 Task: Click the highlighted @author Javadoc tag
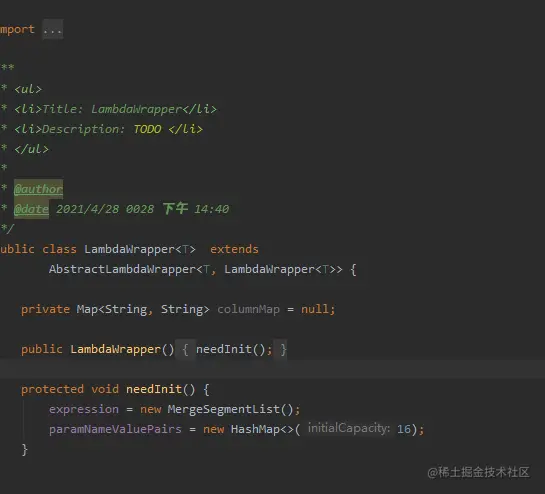pyautogui.click(x=39, y=189)
